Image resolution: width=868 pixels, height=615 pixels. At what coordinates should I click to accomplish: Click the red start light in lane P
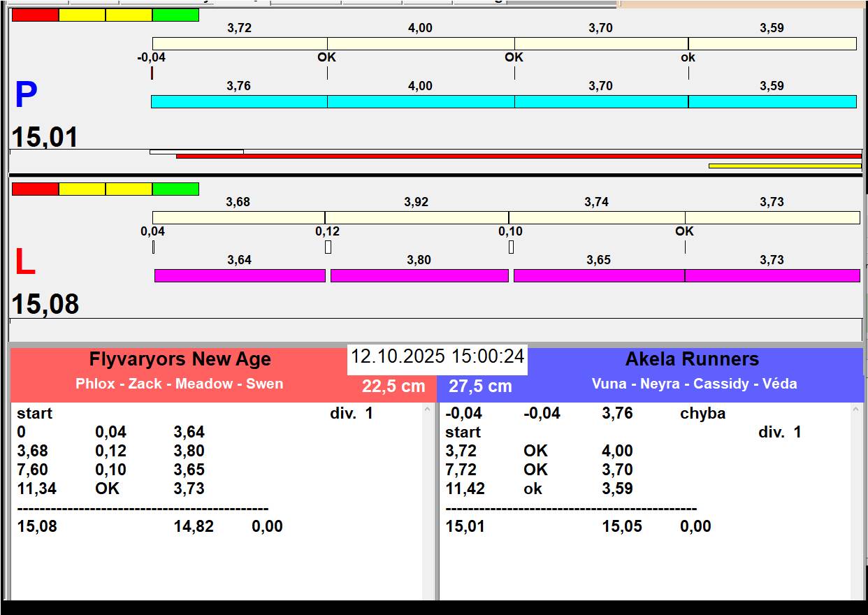[x=35, y=15]
